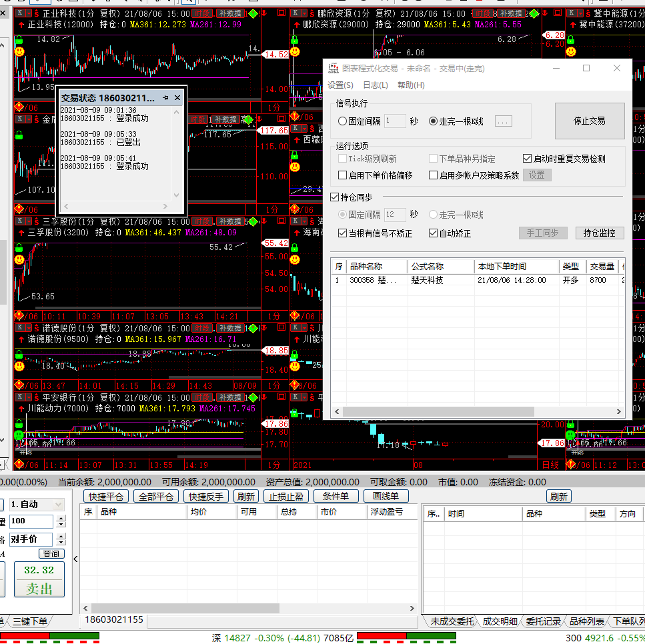
Task: Click the K icon on 正业科技 chart header
Action: [x=19, y=13]
